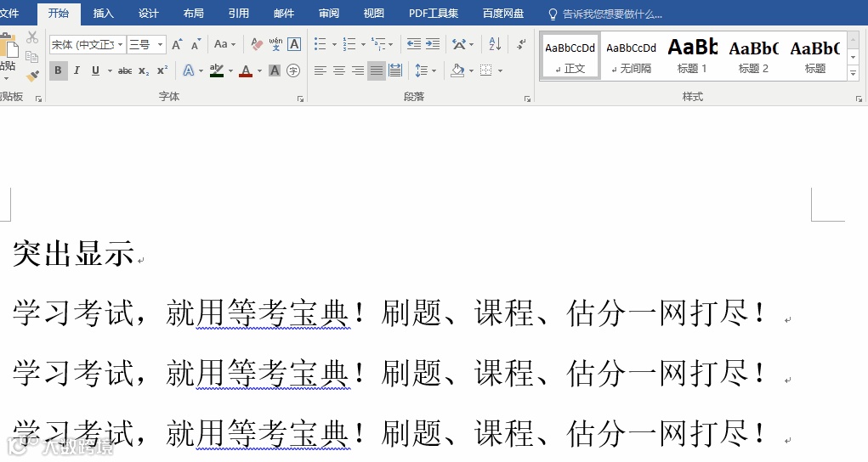This screenshot has height=462, width=868.
Task: Apply a multilevel list
Action: (378, 44)
